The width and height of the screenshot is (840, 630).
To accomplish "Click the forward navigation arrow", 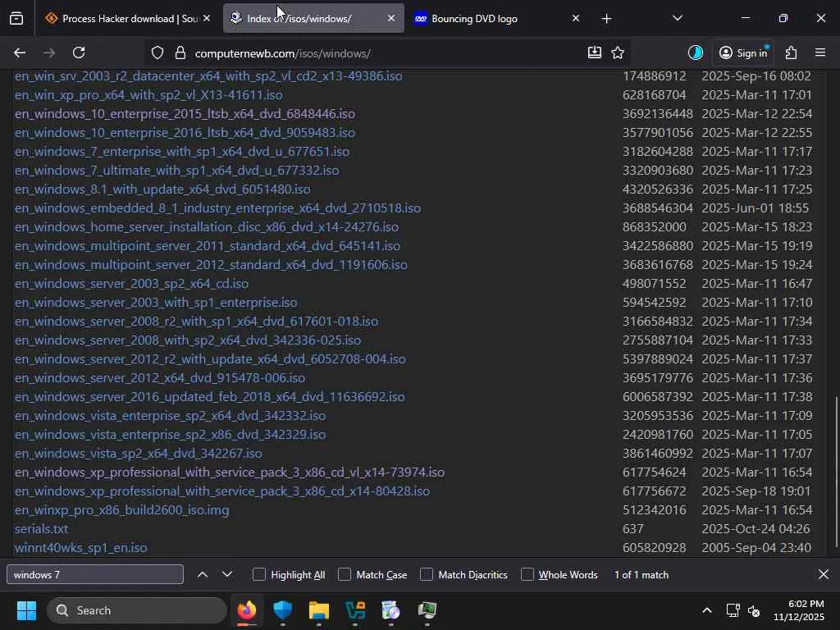I will 49,52.
